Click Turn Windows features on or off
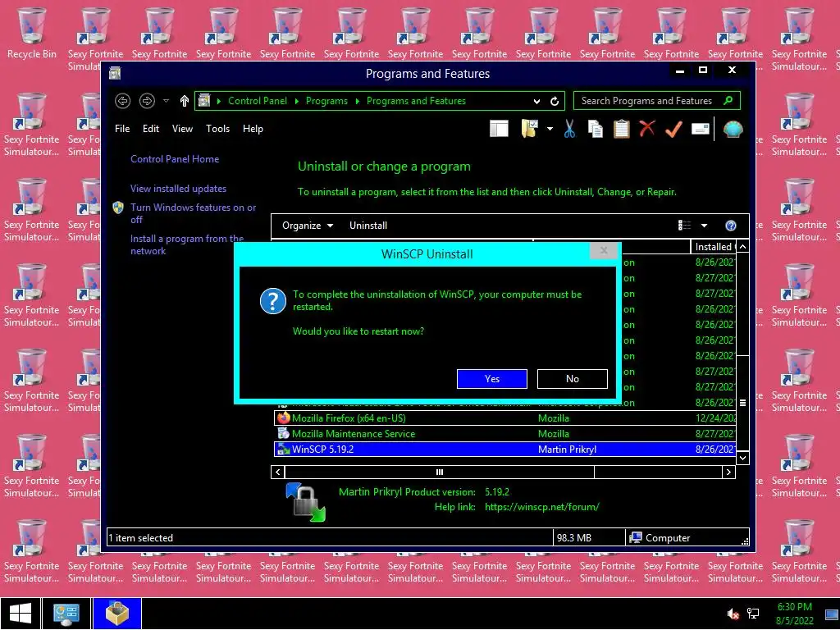Viewport: 840px width, 630px height. [194, 213]
